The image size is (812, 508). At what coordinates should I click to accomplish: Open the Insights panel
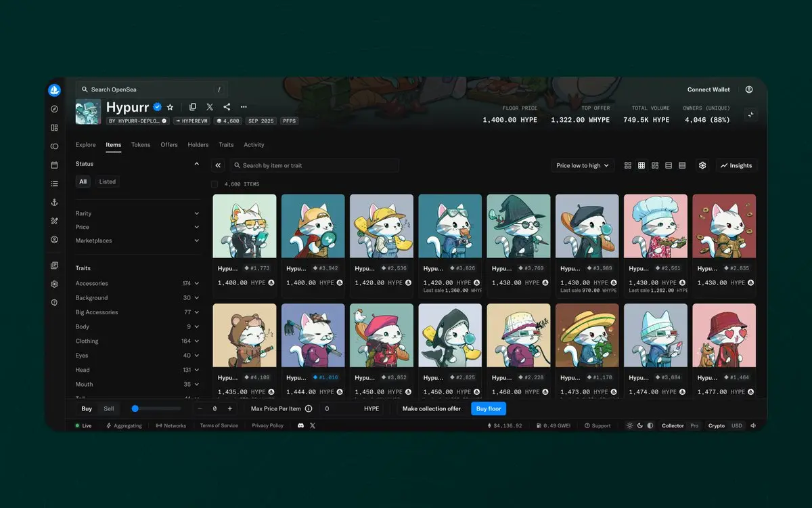coord(736,165)
